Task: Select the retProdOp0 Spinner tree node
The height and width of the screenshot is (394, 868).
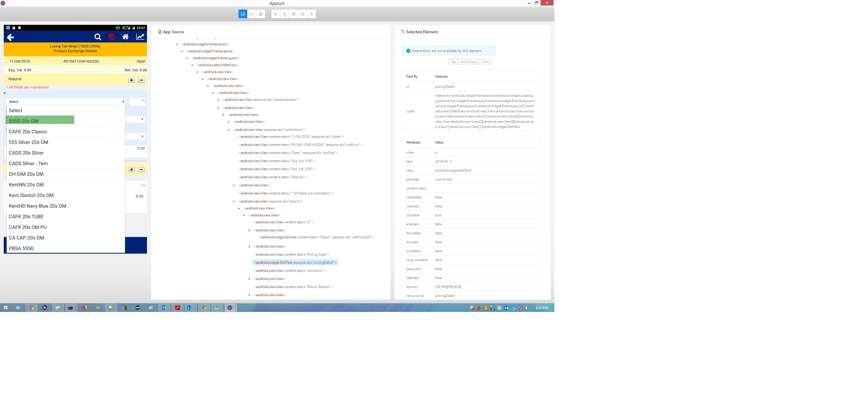Action: [x=317, y=237]
